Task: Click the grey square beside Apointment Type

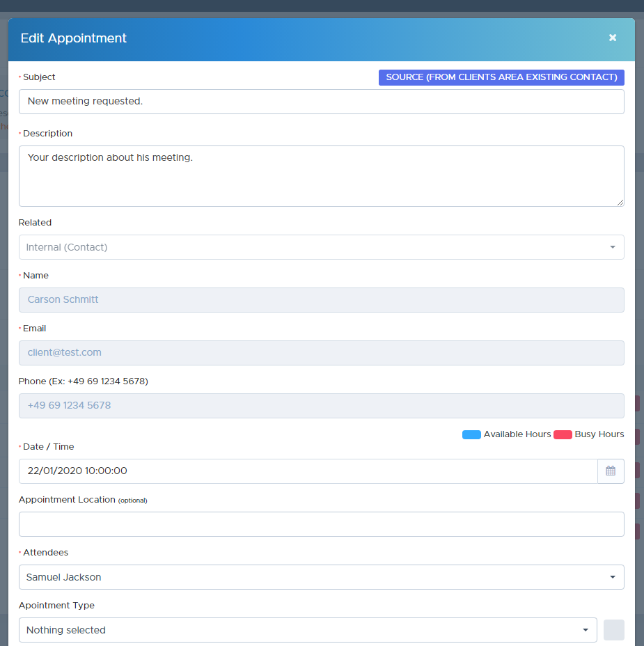Action: 613,630
